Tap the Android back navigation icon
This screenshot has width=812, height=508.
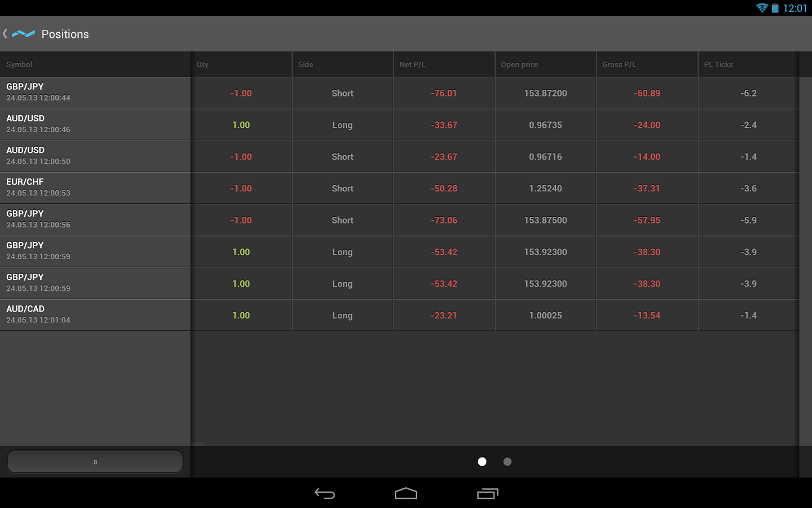coord(325,494)
